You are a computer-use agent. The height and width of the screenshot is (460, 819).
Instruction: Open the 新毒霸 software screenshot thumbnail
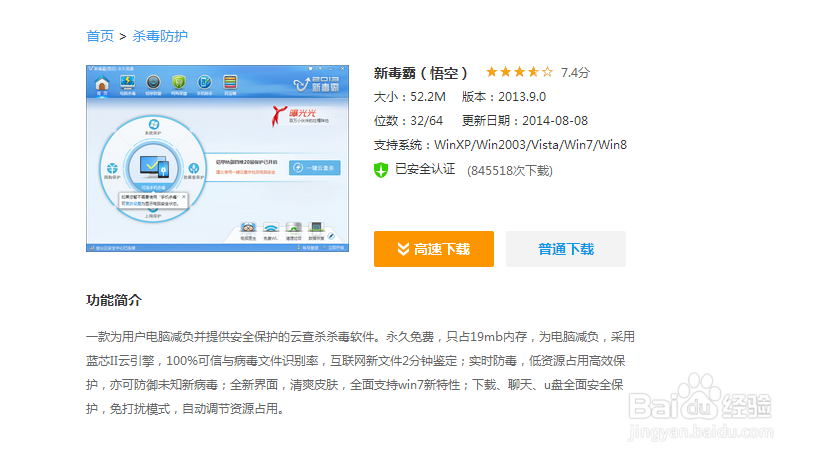click(x=217, y=158)
